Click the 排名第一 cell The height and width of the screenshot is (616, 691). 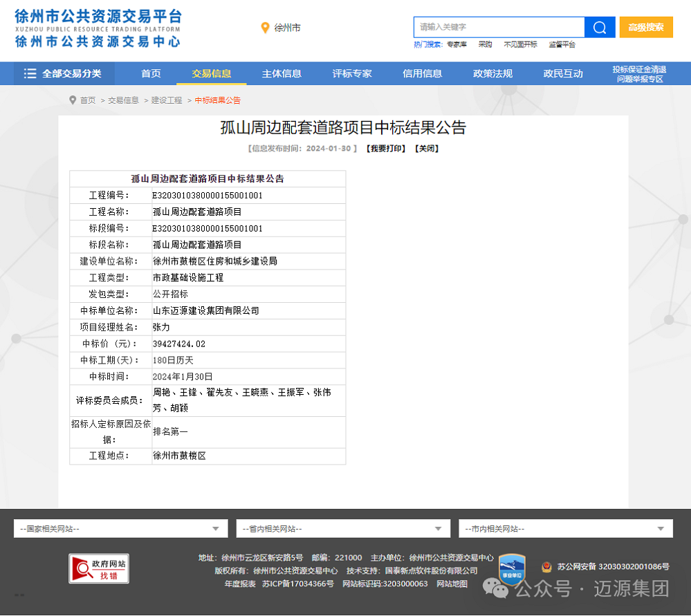[170, 432]
